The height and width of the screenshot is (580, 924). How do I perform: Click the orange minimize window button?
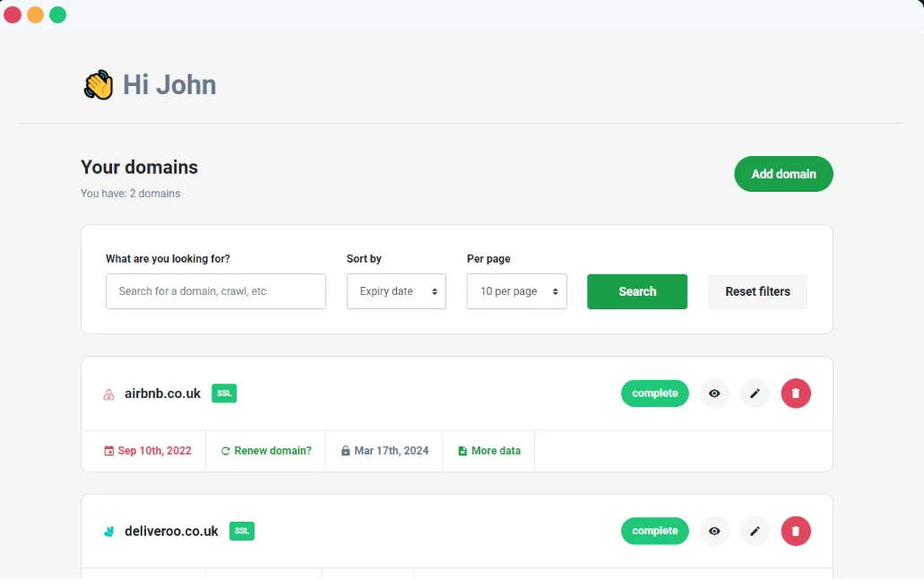point(35,14)
